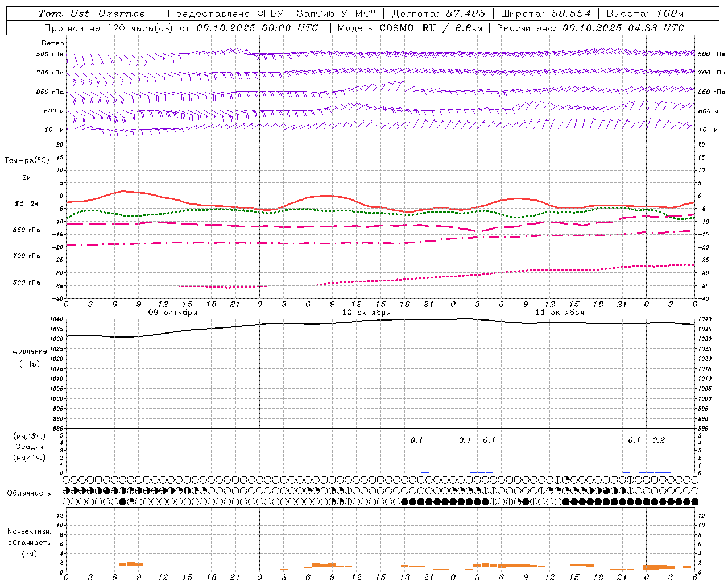728x582 pixels.
Task: Click the "Тем-ра(°C)" axis label
Action: click(x=27, y=161)
